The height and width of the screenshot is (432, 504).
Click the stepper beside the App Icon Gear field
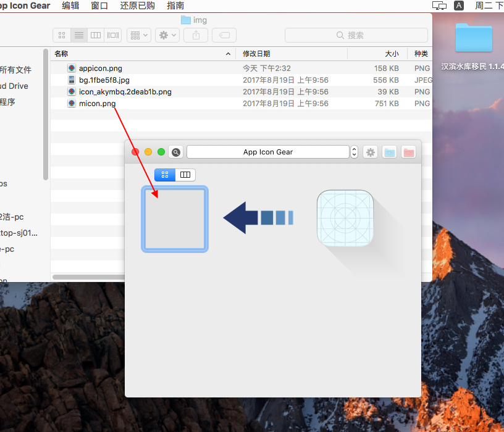coord(354,152)
